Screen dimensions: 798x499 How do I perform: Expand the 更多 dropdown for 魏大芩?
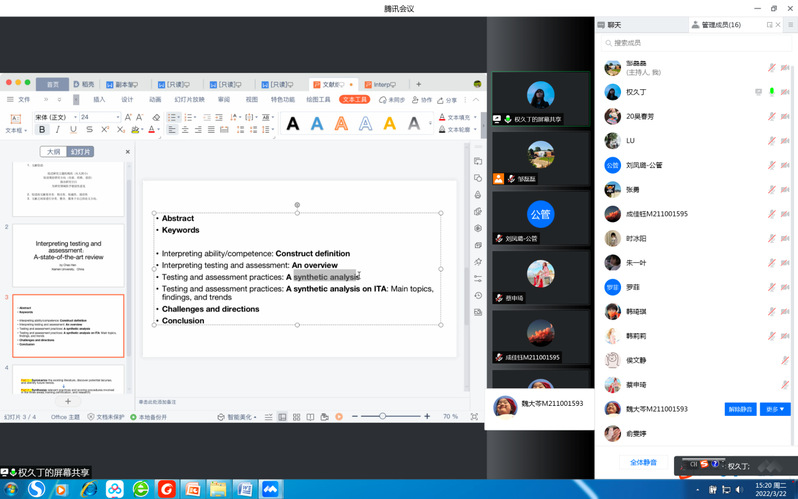[776, 409]
